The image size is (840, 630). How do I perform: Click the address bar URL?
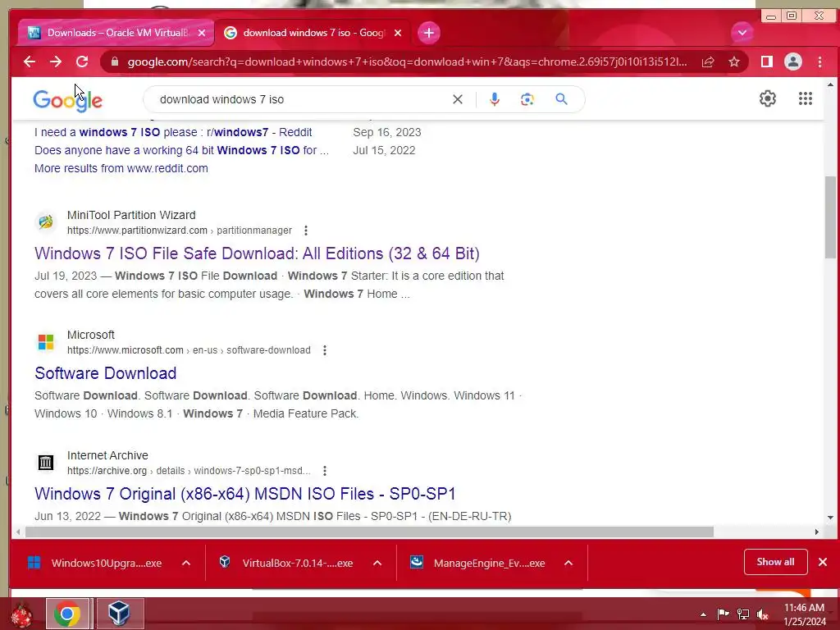click(407, 62)
